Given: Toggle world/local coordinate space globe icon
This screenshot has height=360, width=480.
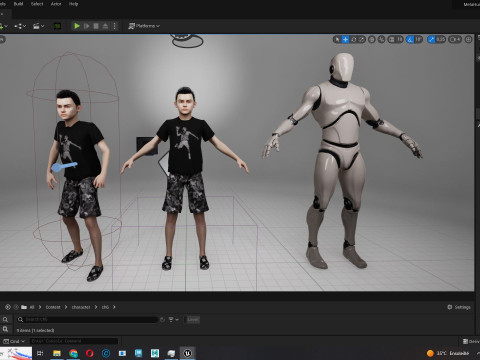Looking at the screenshot, I should (x=372, y=39).
